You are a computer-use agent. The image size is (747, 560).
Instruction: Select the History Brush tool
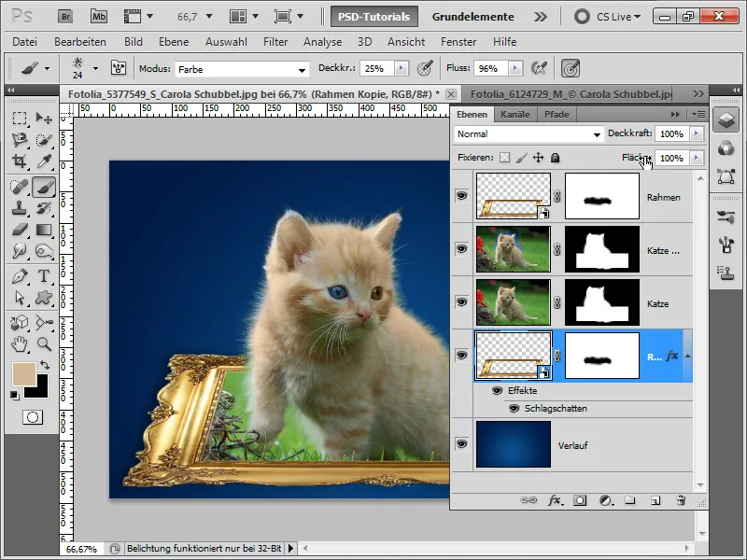(x=44, y=208)
